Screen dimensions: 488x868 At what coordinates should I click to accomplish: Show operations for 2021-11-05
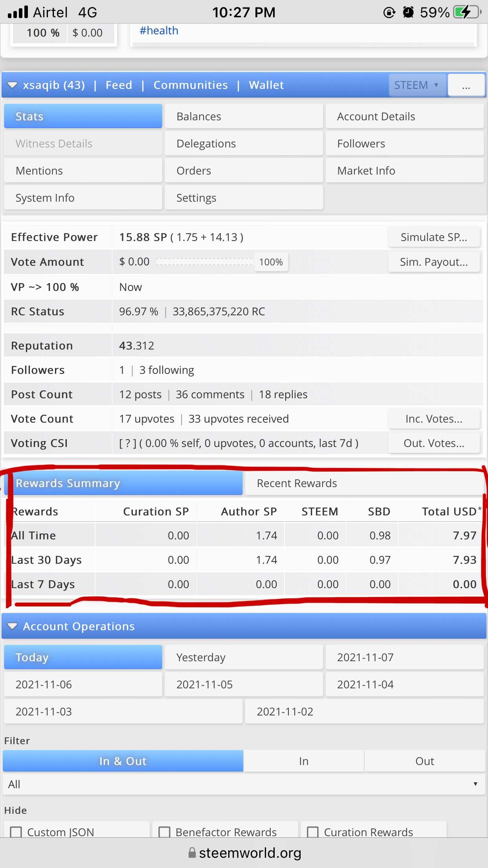click(x=244, y=684)
